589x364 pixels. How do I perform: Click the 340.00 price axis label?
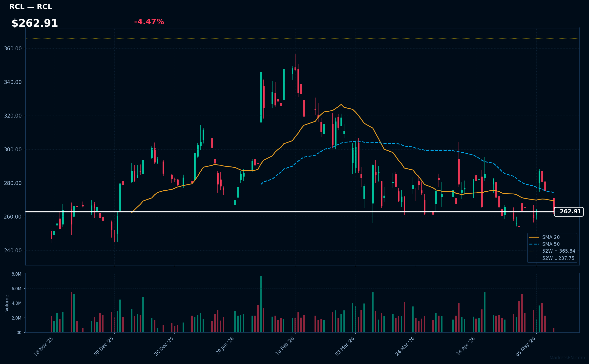13,82
